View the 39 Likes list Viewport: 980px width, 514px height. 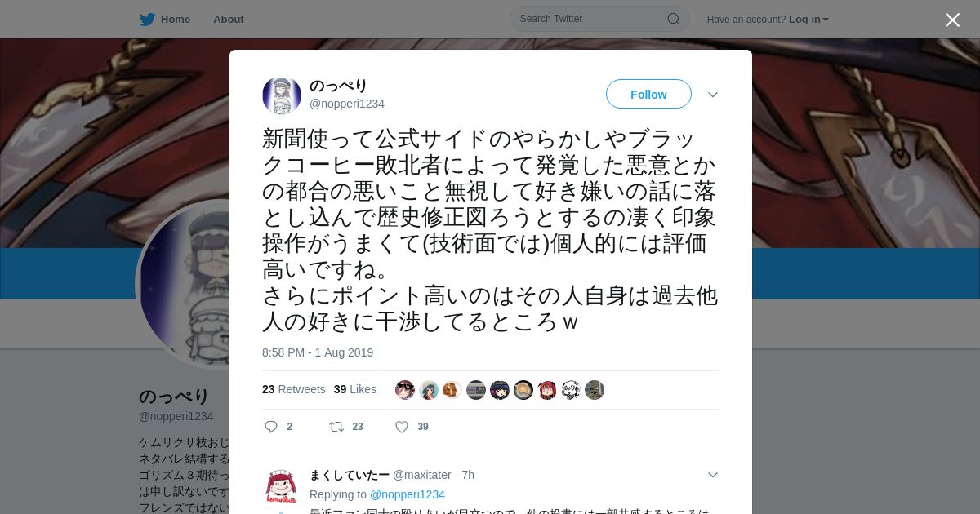click(x=355, y=389)
